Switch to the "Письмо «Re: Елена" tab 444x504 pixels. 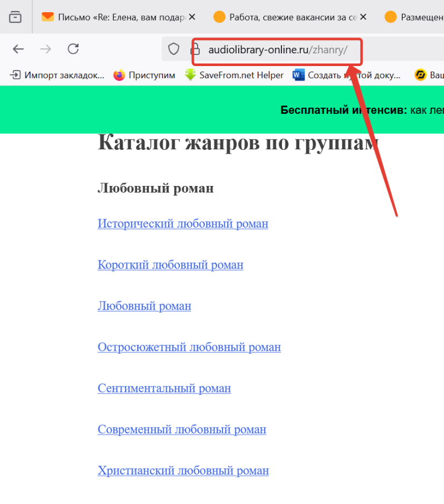(117, 17)
